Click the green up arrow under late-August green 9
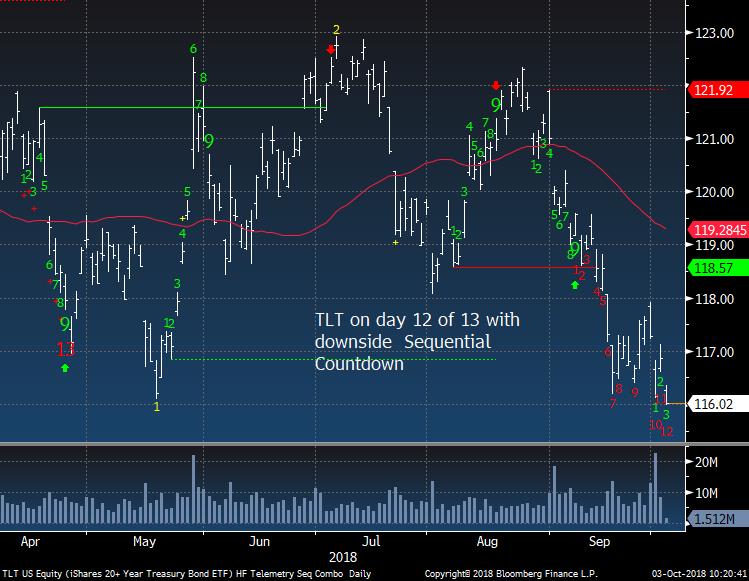This screenshot has height=581, width=749. (575, 285)
